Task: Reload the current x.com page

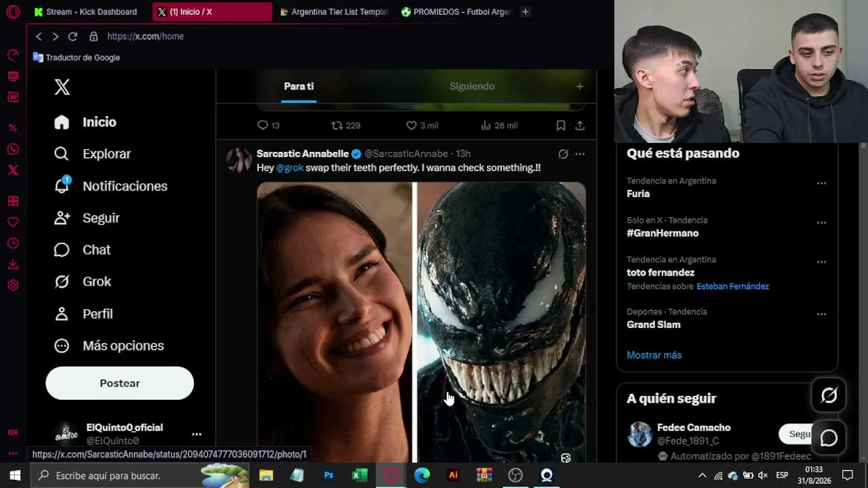Action: [x=73, y=37]
